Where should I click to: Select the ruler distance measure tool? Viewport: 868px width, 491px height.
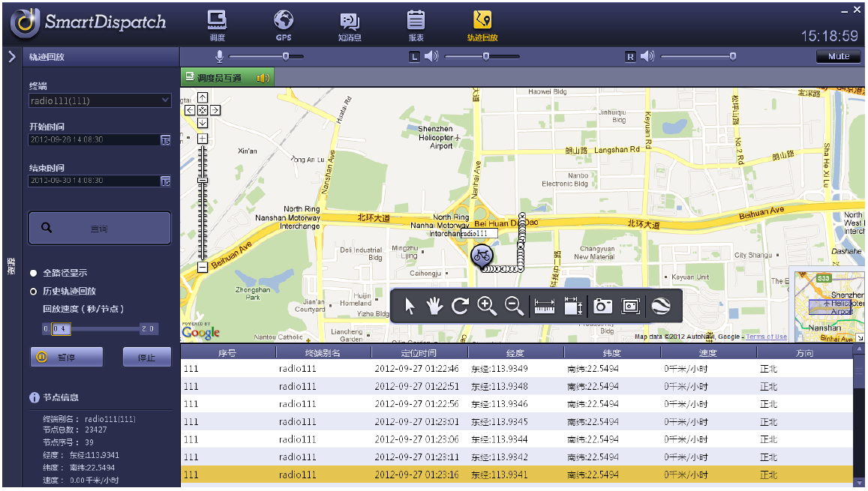tap(544, 307)
